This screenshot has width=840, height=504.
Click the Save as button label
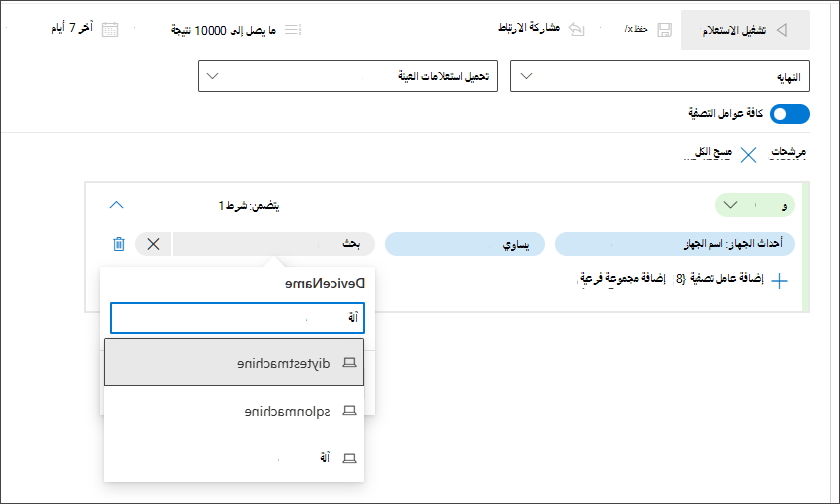coord(636,29)
